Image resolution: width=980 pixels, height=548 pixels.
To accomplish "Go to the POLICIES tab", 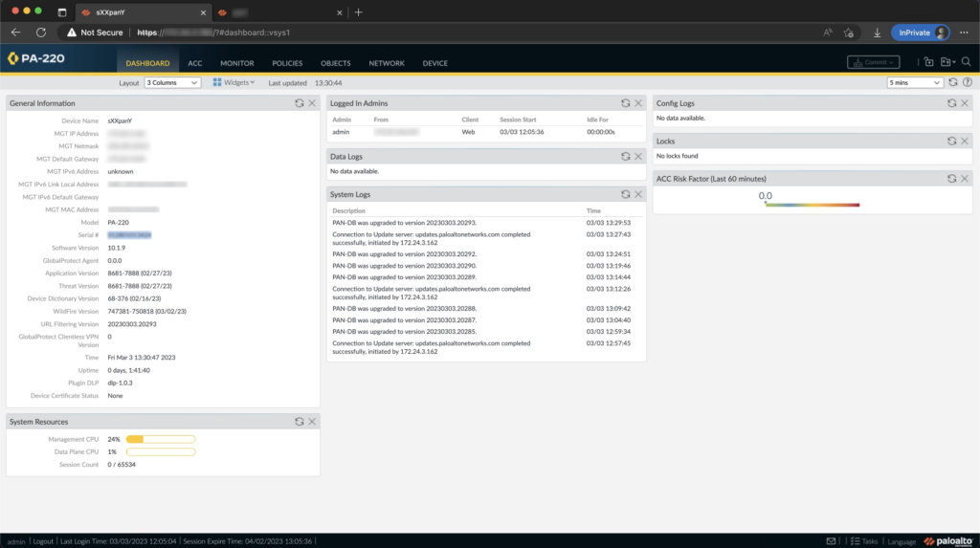I will tap(287, 63).
